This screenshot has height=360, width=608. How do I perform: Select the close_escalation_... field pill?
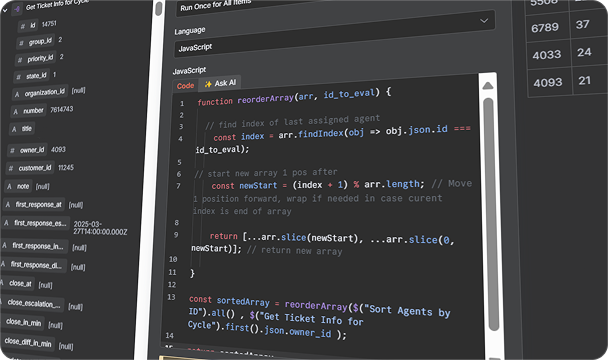coord(32,303)
